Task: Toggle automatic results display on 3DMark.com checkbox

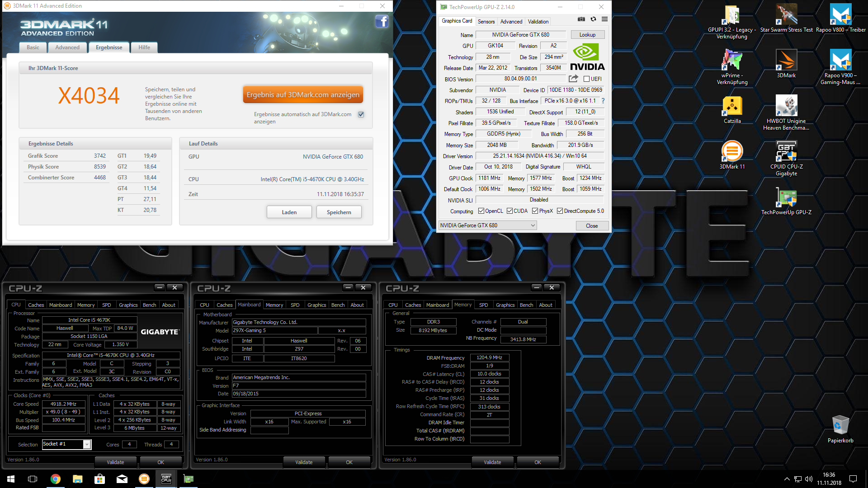Action: tap(361, 114)
